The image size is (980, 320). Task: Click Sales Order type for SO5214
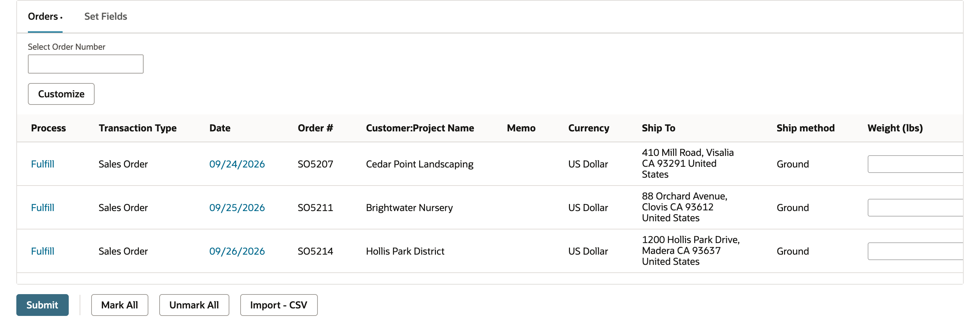pyautogui.click(x=123, y=251)
